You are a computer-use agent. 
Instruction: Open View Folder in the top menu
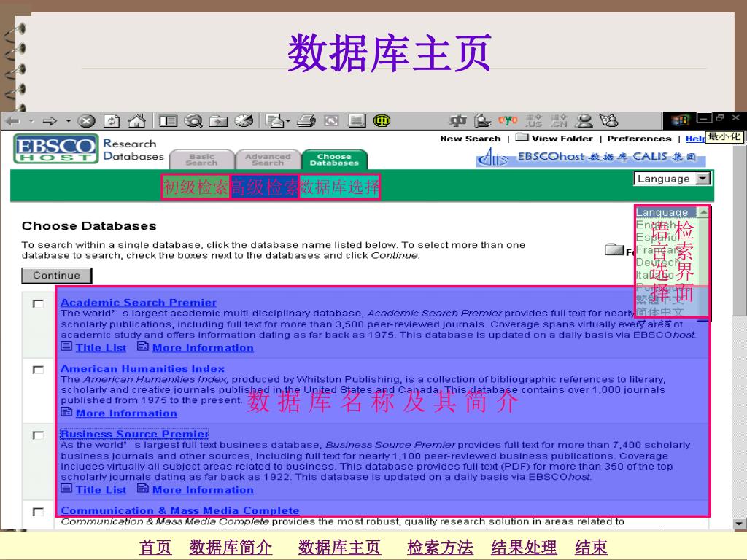coord(562,139)
